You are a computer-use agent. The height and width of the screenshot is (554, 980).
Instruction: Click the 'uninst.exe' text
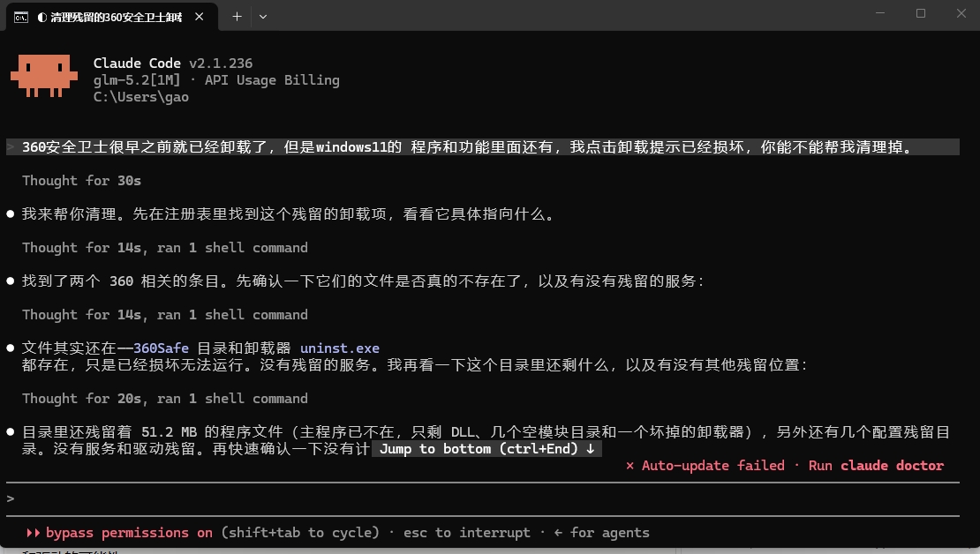pos(339,348)
